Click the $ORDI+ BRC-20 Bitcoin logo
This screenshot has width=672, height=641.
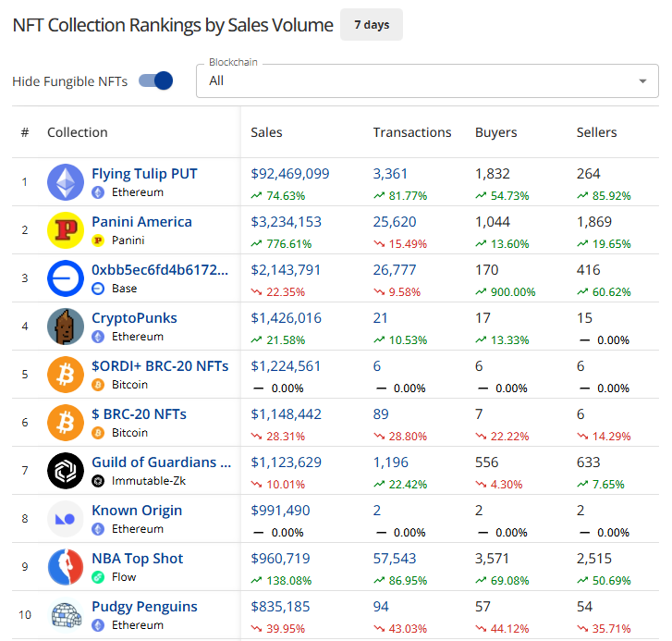click(66, 375)
